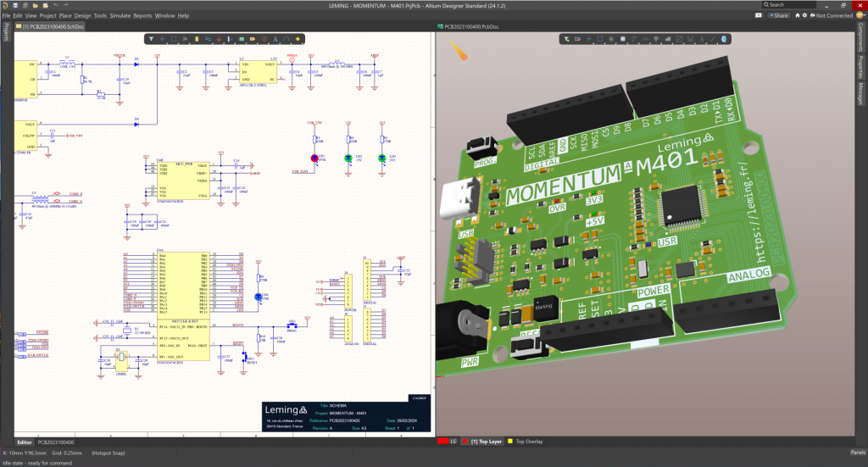Open the Panels button in status bar

pyautogui.click(x=858, y=452)
